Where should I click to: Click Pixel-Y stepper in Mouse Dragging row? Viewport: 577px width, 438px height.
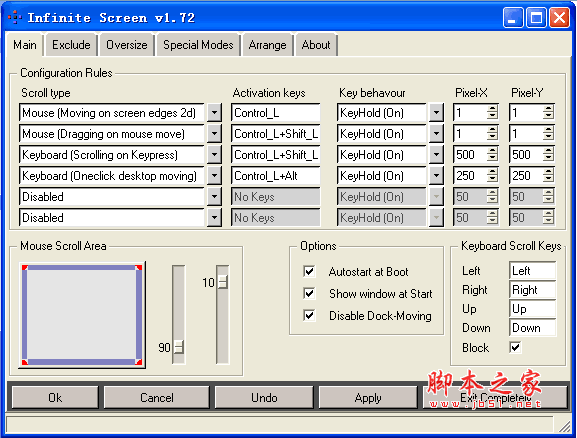pyautogui.click(x=548, y=134)
